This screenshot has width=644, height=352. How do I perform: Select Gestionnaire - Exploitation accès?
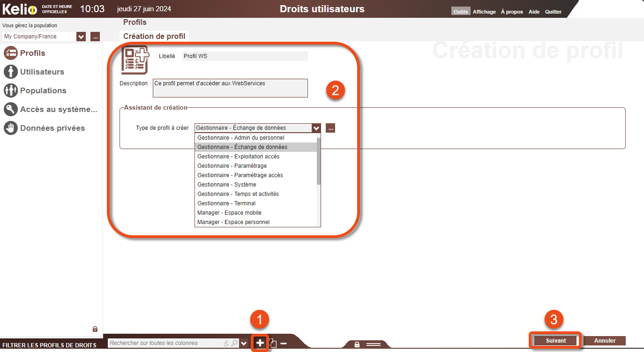tap(256, 157)
